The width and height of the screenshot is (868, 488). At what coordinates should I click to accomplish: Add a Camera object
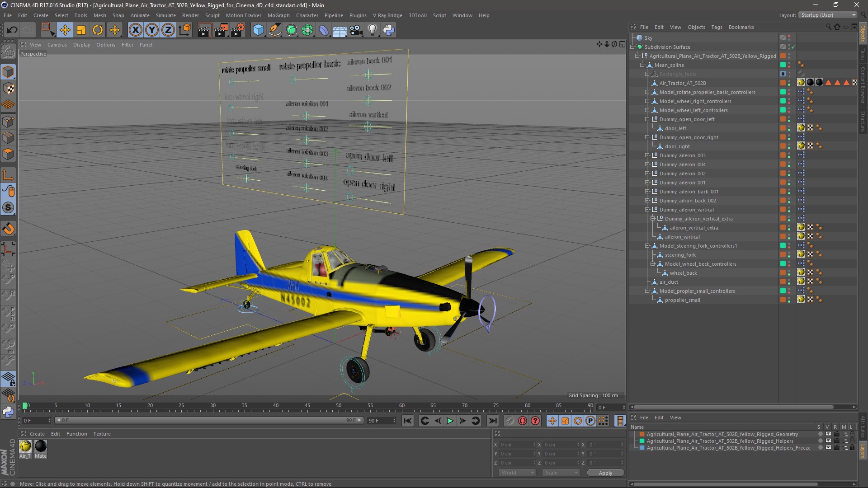356,30
